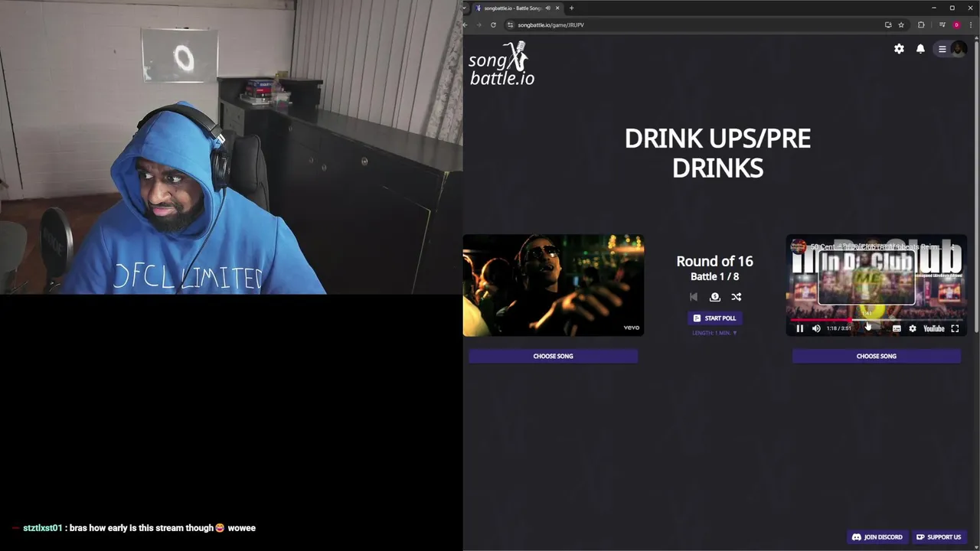
Task: Click the 'Battle 1 / 8' text
Action: pos(714,276)
